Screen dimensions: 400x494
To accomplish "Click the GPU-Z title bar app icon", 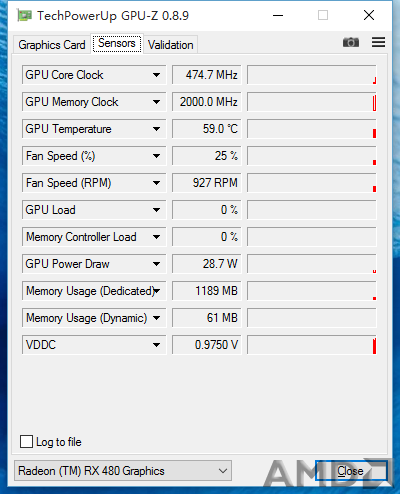I will click(24, 15).
